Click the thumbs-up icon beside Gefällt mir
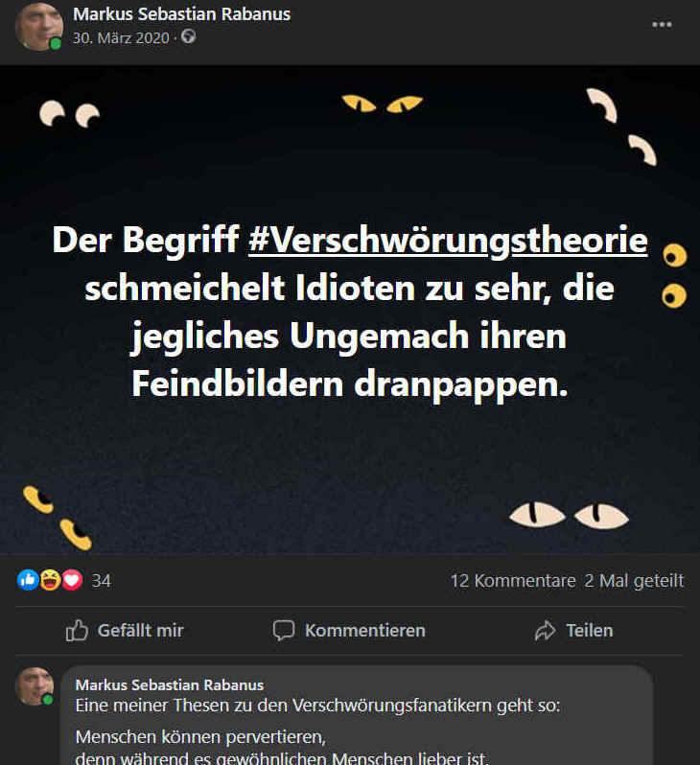Image resolution: width=700 pixels, height=765 pixels. tap(77, 631)
